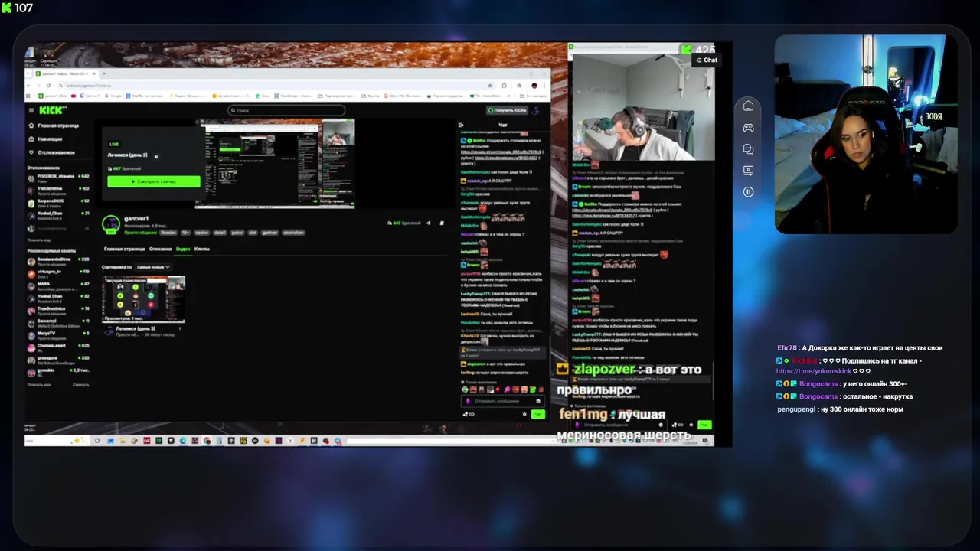980x551 pixels.
Task: Open the Home icon in right pill toolbar
Action: (748, 106)
